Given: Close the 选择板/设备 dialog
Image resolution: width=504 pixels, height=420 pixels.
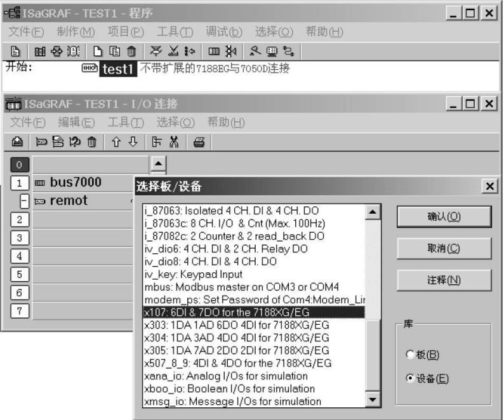Looking at the screenshot, I should (489, 186).
